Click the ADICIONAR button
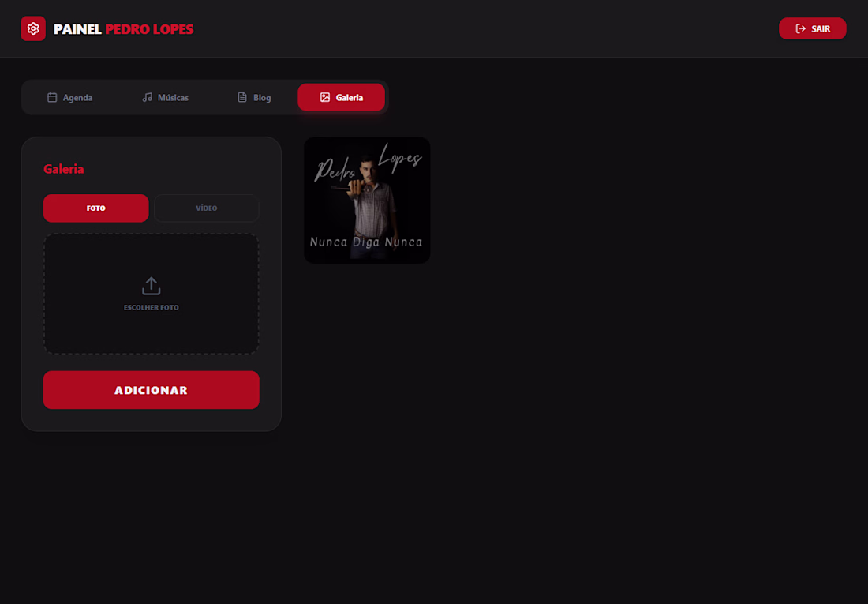This screenshot has height=604, width=868. (152, 390)
